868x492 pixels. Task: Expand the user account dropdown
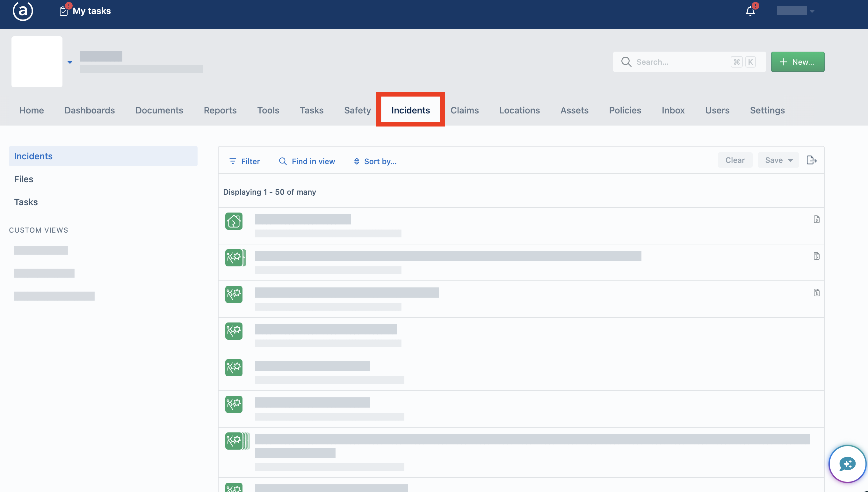pos(795,11)
